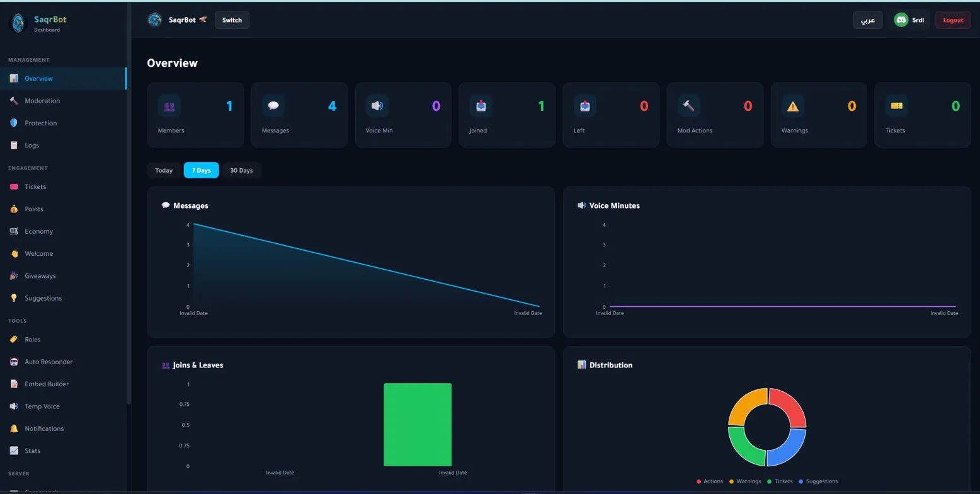The height and width of the screenshot is (494, 980).
Task: Open the Stats page from sidebar
Action: (x=63, y=451)
